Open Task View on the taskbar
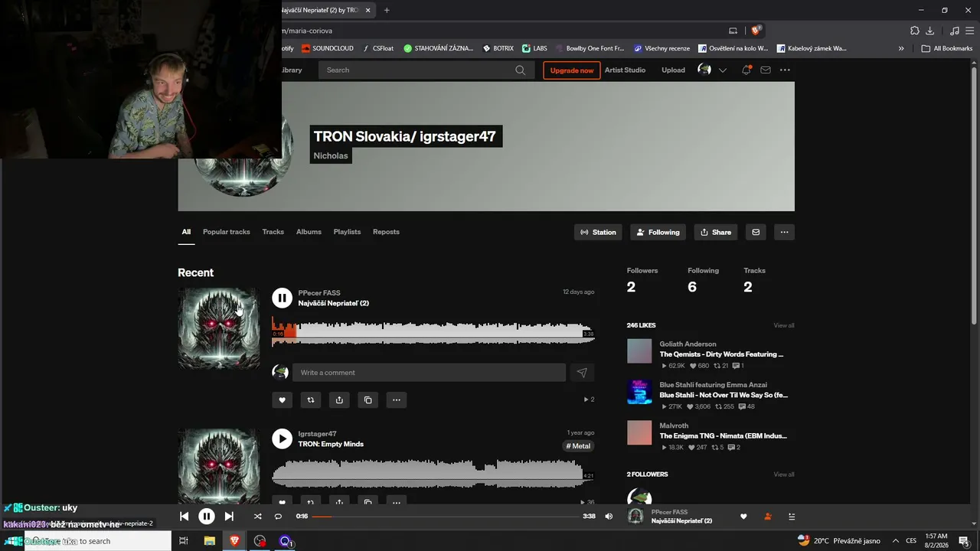Image resolution: width=980 pixels, height=551 pixels. tap(184, 541)
